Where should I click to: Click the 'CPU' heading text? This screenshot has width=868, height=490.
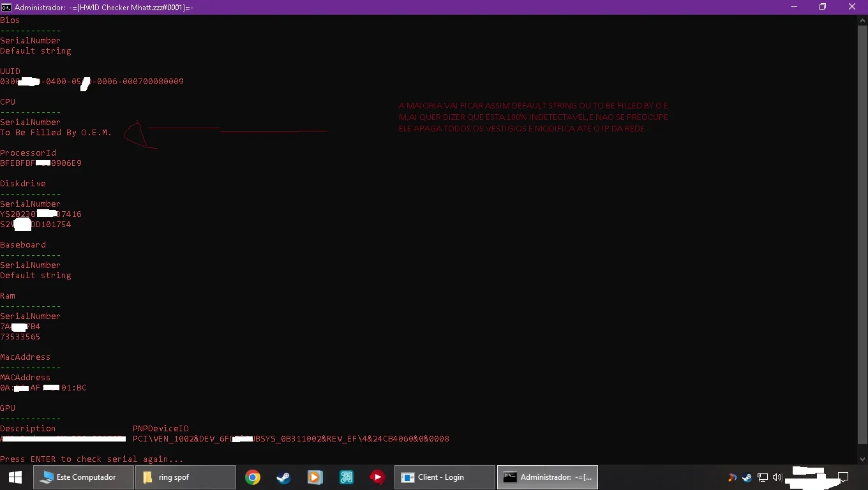pyautogui.click(x=8, y=102)
